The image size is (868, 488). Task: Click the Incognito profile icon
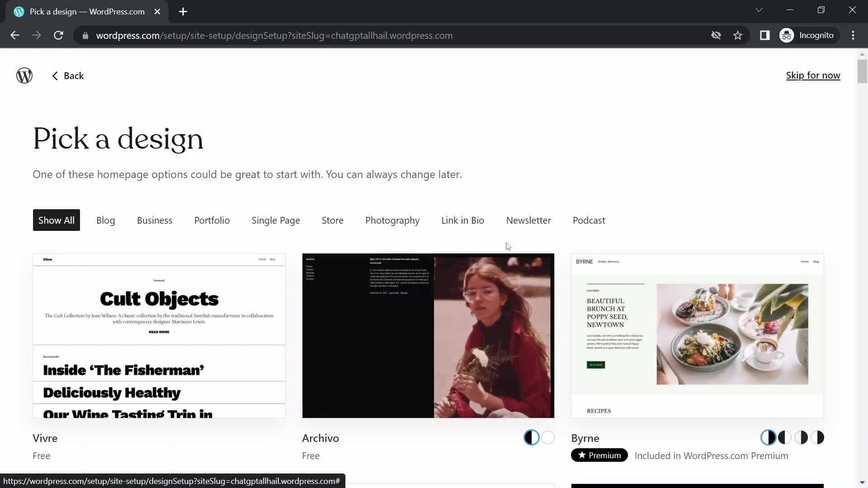pyautogui.click(x=787, y=35)
